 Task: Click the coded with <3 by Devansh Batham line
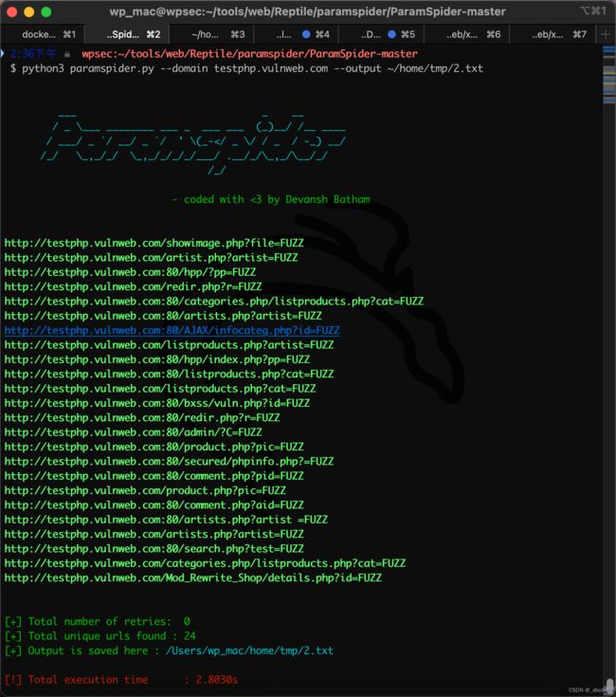271,199
